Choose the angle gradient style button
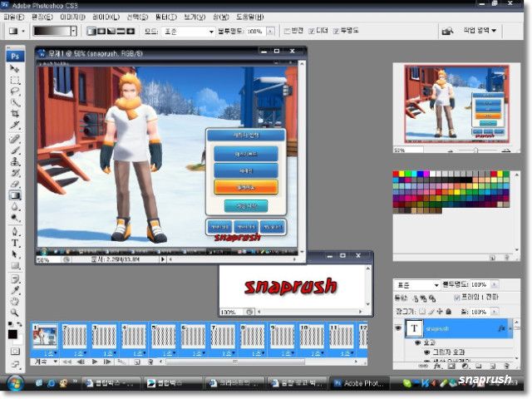The width and height of the screenshot is (532, 399). coord(111,32)
